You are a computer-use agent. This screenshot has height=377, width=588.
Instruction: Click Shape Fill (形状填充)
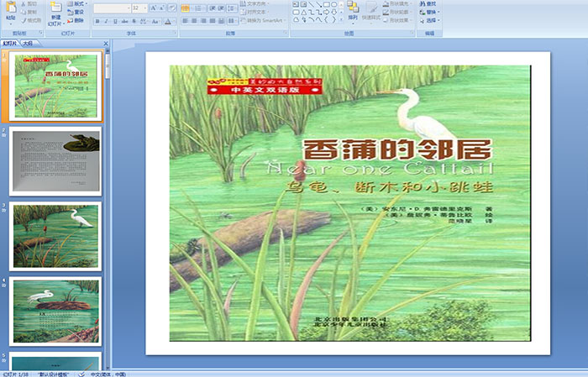click(397, 3)
